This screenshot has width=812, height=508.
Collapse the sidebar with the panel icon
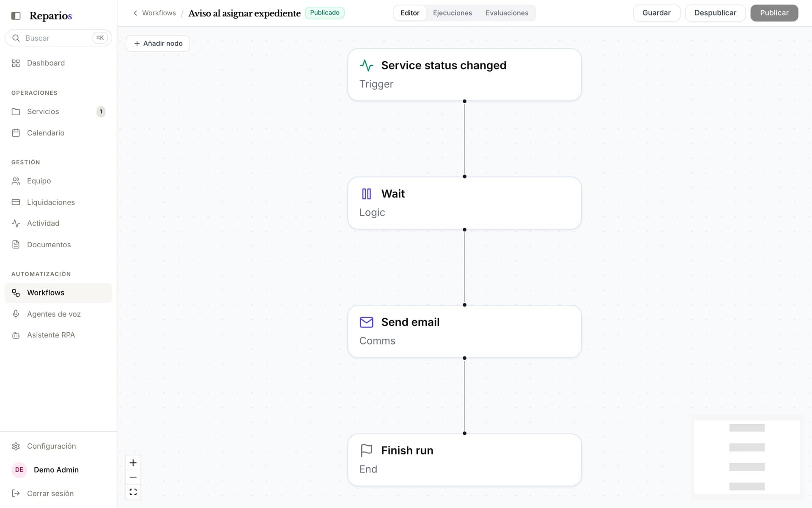click(16, 16)
